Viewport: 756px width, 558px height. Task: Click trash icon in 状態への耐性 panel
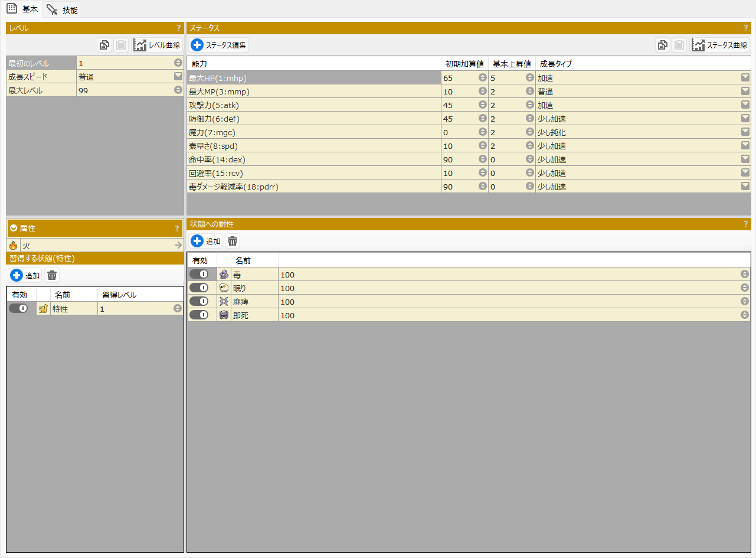233,241
